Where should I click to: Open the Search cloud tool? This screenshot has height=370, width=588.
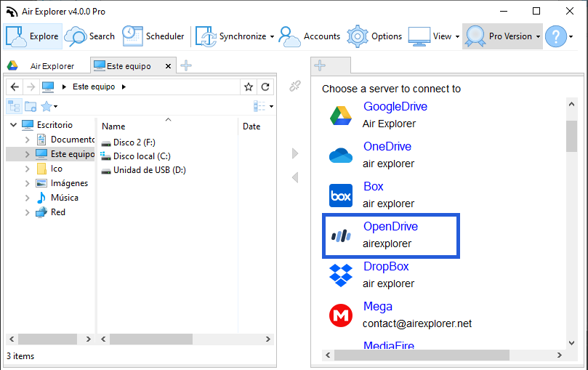click(x=89, y=36)
